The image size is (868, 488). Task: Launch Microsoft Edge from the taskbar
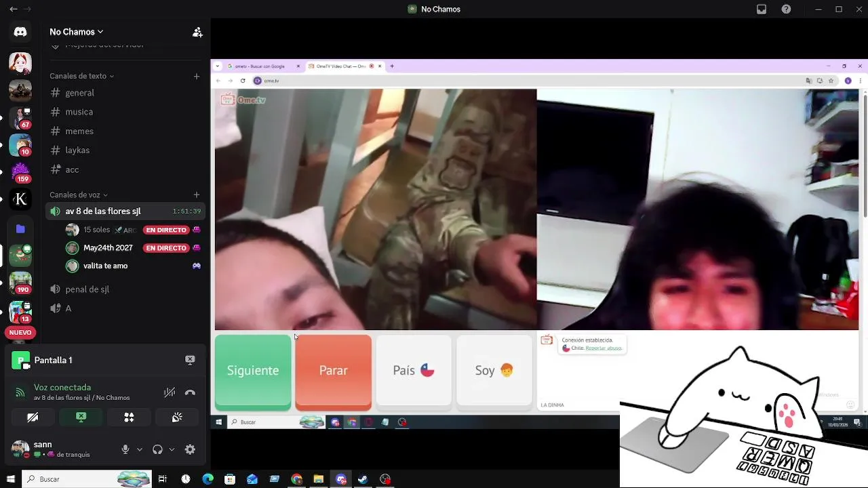pyautogui.click(x=208, y=479)
